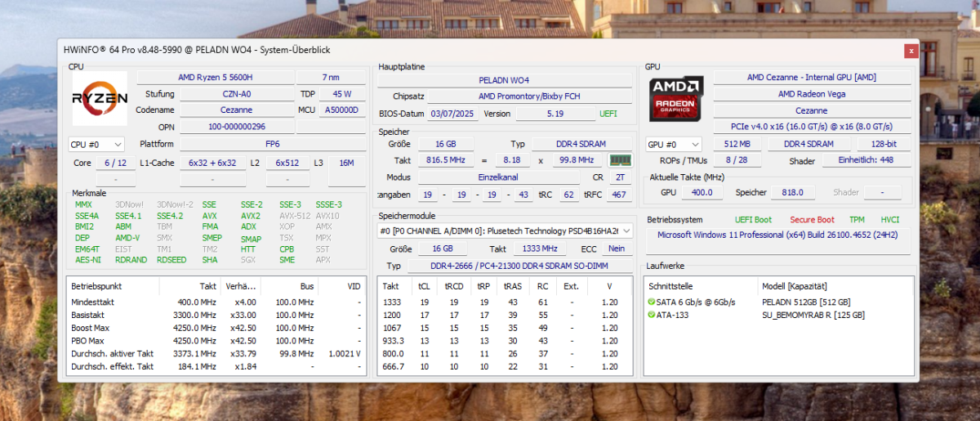Select the PBO Max row
Viewport: 980px width, 421px height.
point(216,341)
